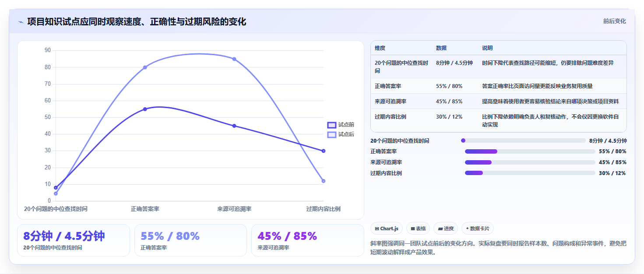The width and height of the screenshot is (644, 274).
Task: Click the 20个问题的中位查找时间 x-axis label
Action: point(56,209)
